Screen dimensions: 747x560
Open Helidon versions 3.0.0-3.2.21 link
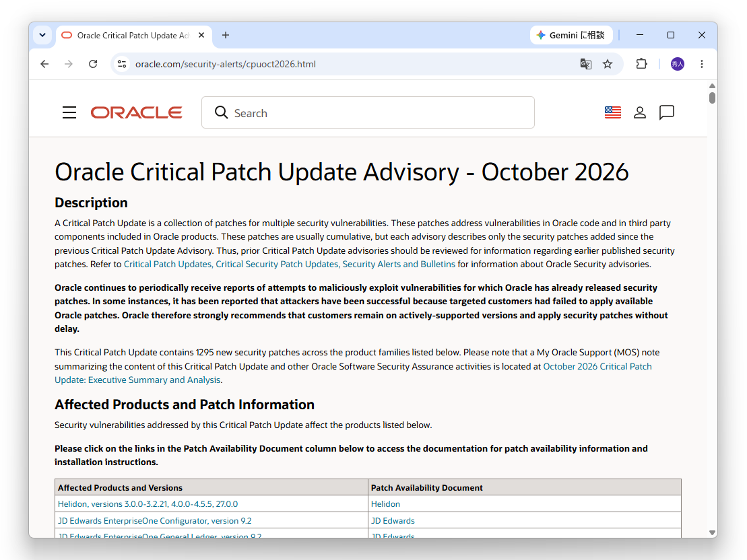click(x=148, y=504)
